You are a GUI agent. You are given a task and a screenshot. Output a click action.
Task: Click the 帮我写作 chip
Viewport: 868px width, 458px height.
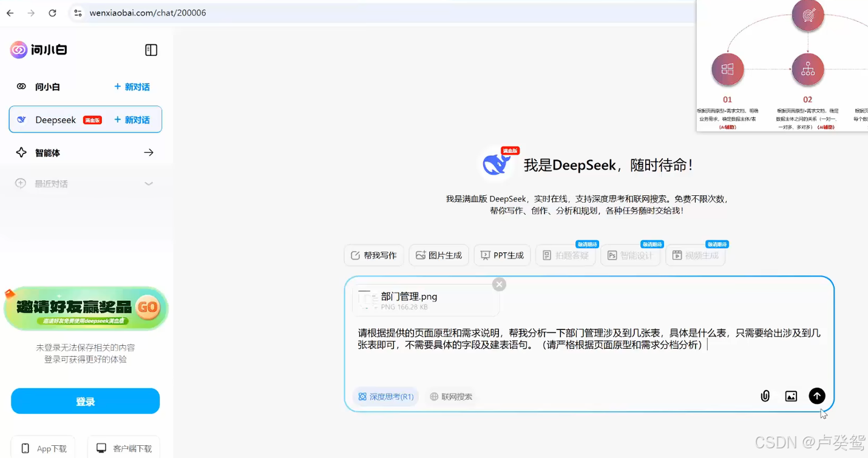click(373, 255)
